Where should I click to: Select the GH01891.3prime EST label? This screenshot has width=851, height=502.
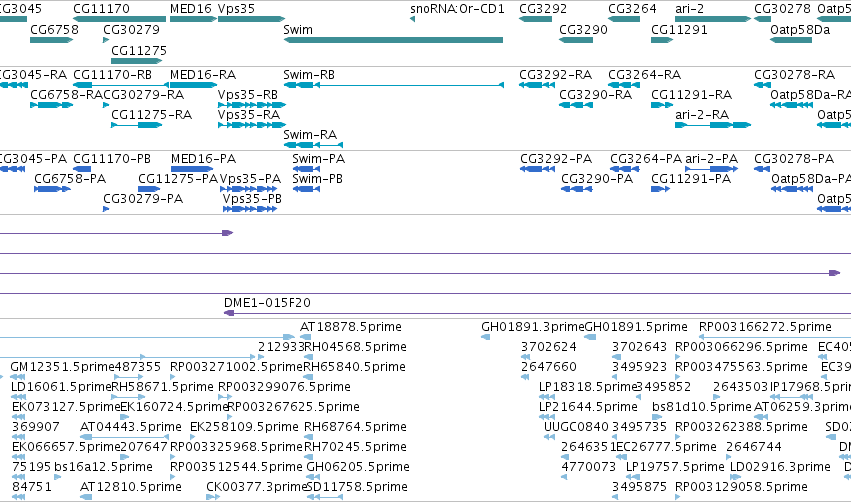pos(532,327)
